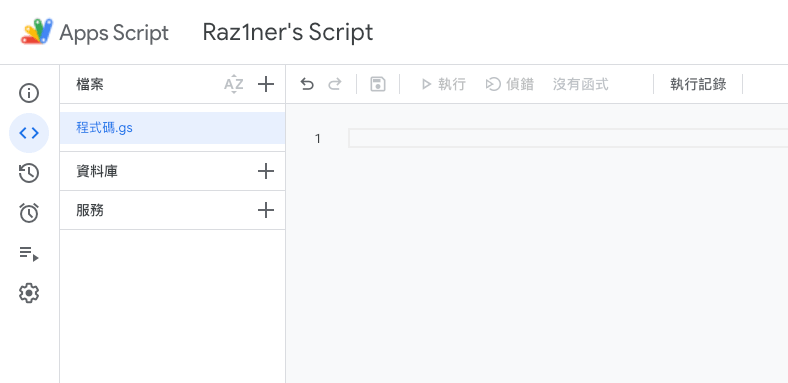The image size is (788, 383).
Task: Save project with the floppy disk icon
Action: click(378, 84)
